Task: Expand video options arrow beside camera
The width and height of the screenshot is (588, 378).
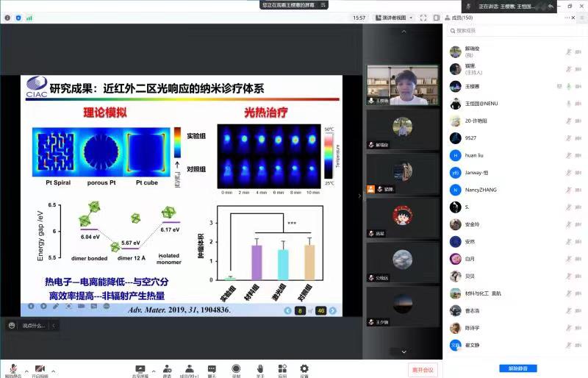Action: point(53,368)
